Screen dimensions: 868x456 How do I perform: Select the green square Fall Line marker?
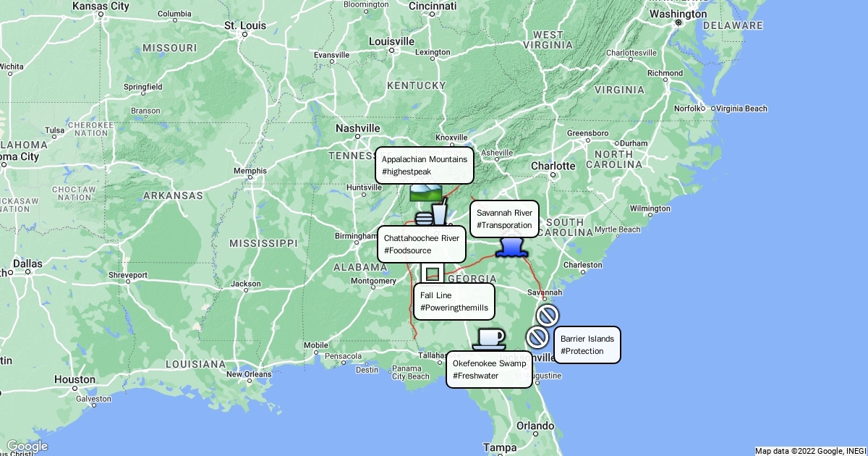[433, 273]
